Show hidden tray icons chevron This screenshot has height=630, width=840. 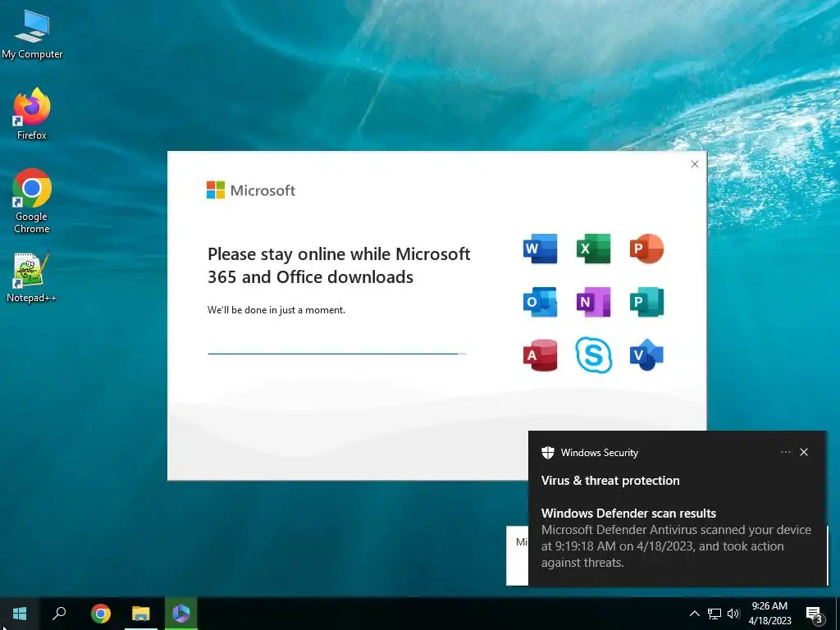click(694, 614)
